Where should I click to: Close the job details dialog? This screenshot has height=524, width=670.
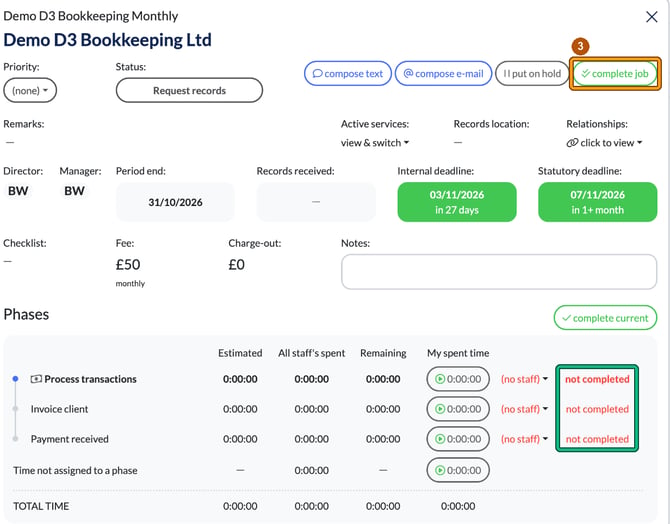click(x=652, y=17)
